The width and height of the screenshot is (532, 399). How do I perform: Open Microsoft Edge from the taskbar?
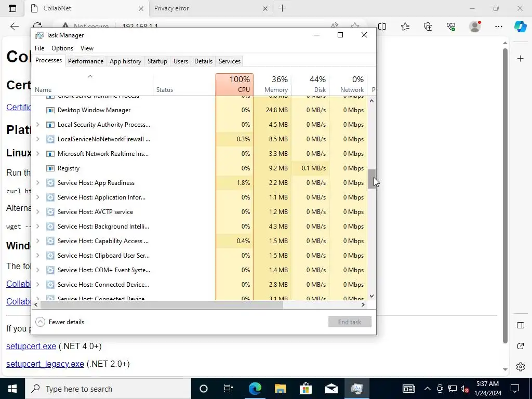point(255,389)
